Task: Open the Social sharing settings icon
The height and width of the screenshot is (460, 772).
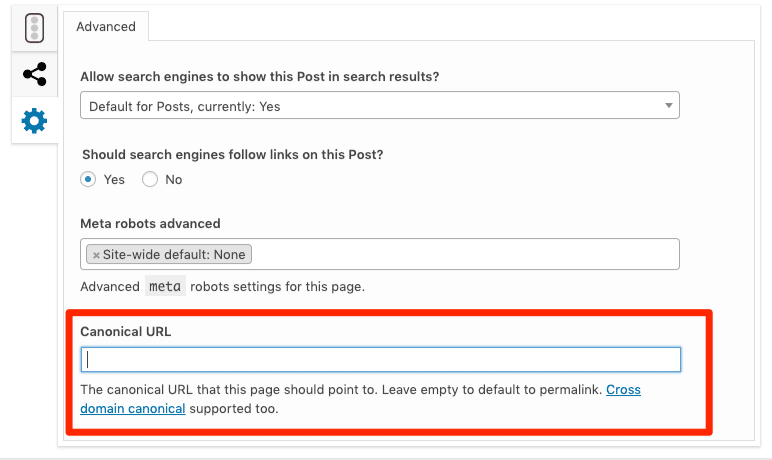Action: 34,74
